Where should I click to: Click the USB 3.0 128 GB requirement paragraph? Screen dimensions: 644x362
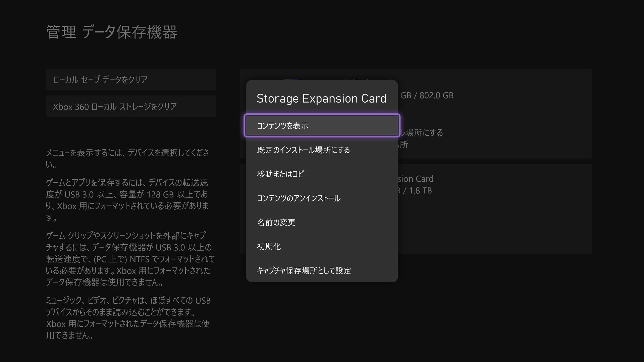point(127,200)
